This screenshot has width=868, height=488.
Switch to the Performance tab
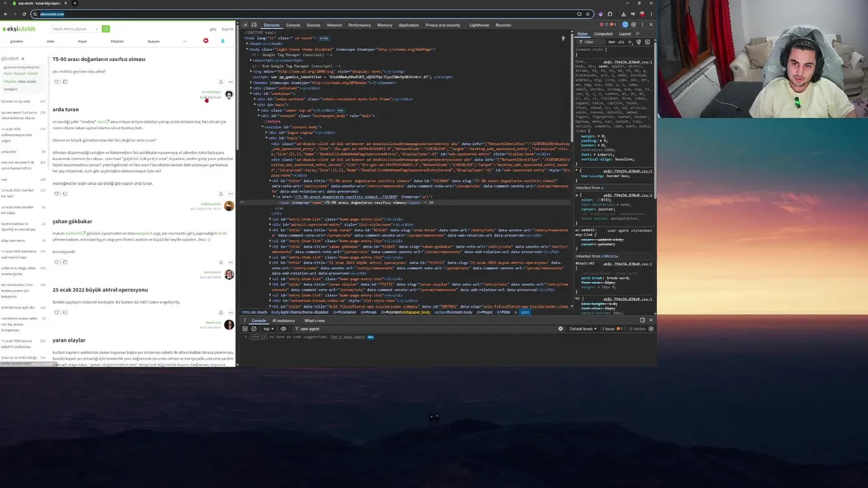point(359,25)
